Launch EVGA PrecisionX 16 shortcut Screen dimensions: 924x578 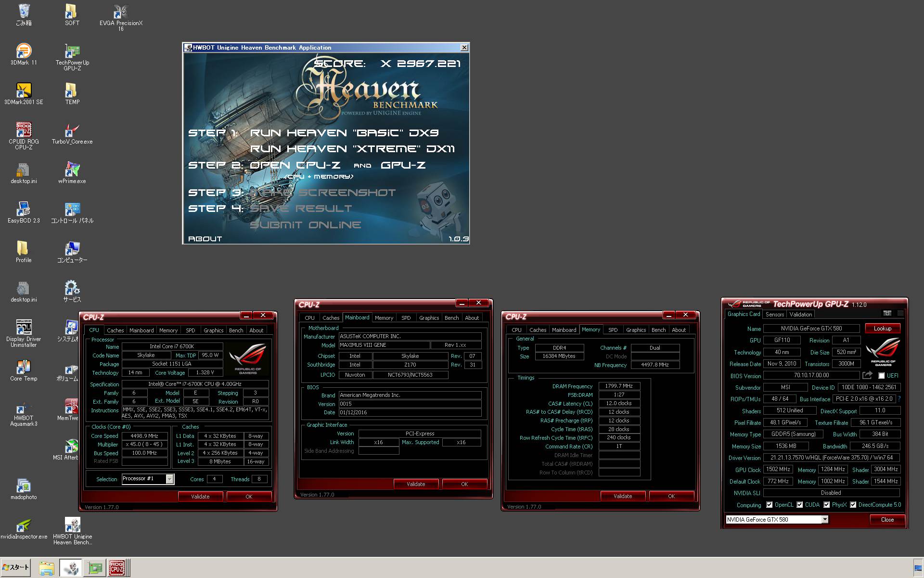click(x=121, y=17)
